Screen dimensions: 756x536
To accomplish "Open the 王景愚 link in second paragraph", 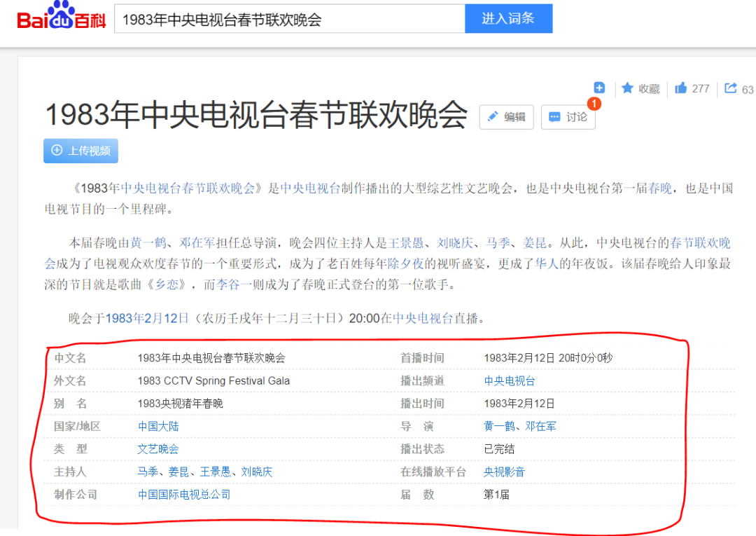I will click(406, 243).
